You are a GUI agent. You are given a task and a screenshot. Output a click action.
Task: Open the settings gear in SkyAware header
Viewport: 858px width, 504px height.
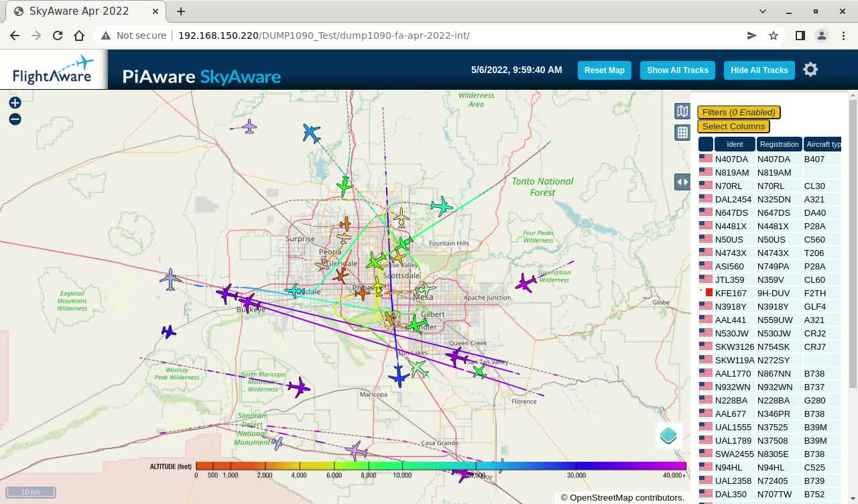pyautogui.click(x=810, y=70)
